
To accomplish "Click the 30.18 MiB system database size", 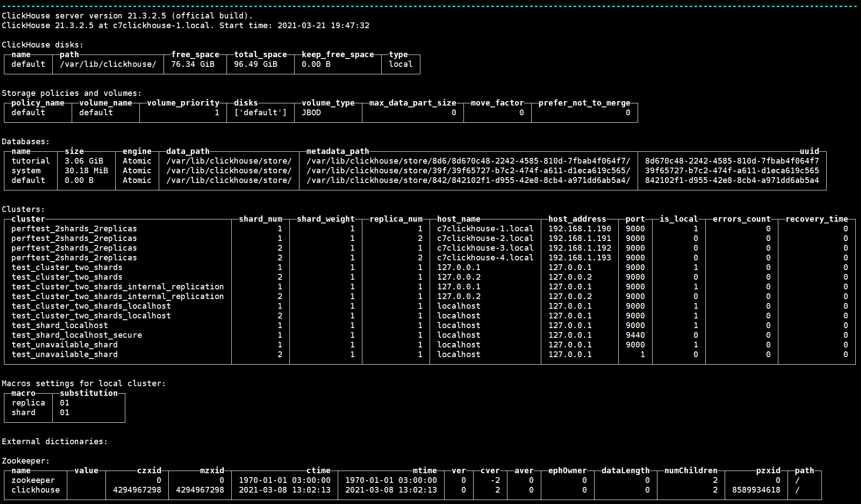I will pyautogui.click(x=86, y=171).
